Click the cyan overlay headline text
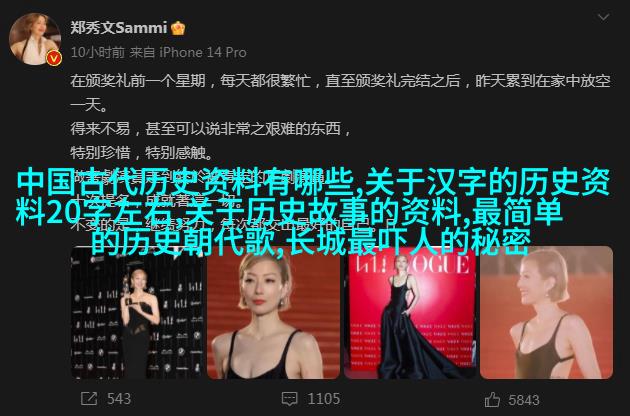Screen dimensions: 630x416 point(313,213)
